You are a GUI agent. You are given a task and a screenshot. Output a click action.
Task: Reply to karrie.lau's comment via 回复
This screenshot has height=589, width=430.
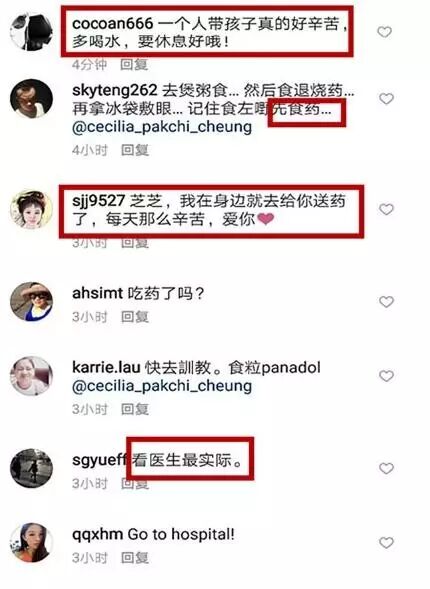(135, 409)
